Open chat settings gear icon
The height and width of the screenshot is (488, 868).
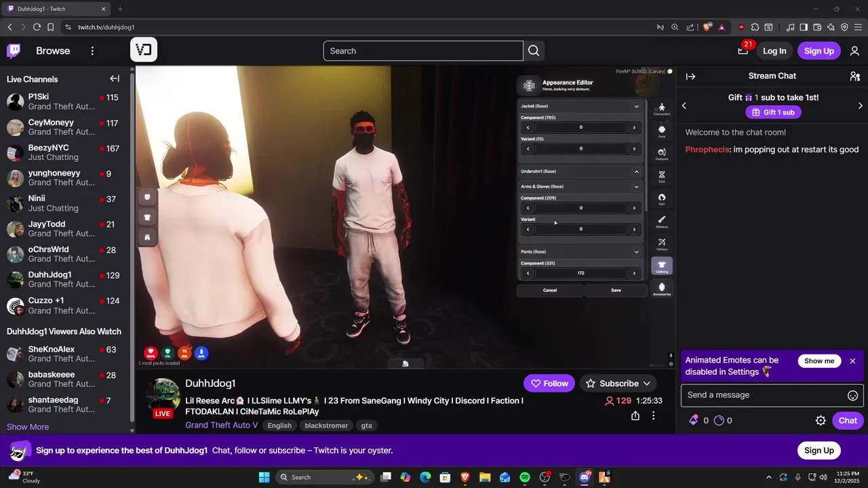click(821, 420)
